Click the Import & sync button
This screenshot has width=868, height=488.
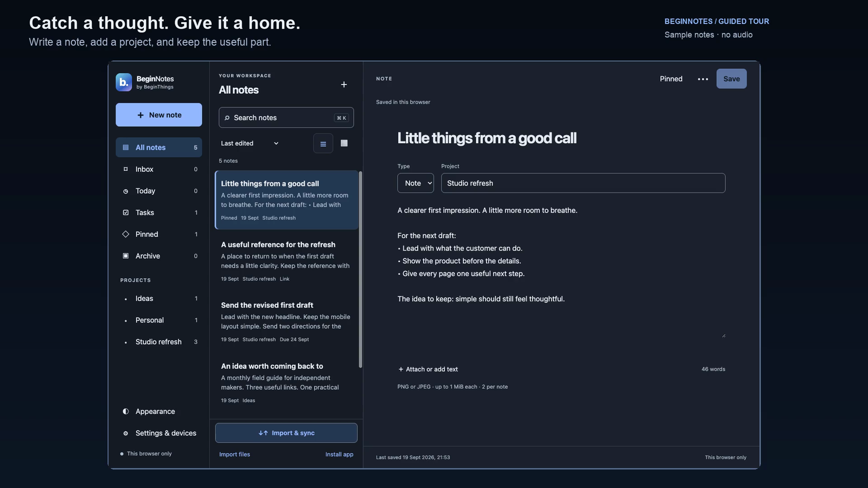[286, 433]
